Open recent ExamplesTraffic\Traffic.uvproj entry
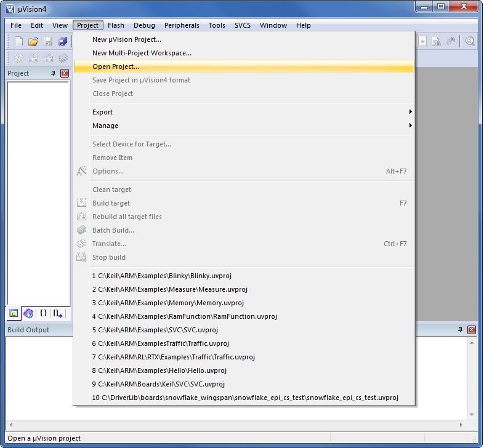The image size is (484, 448). [x=244, y=343]
